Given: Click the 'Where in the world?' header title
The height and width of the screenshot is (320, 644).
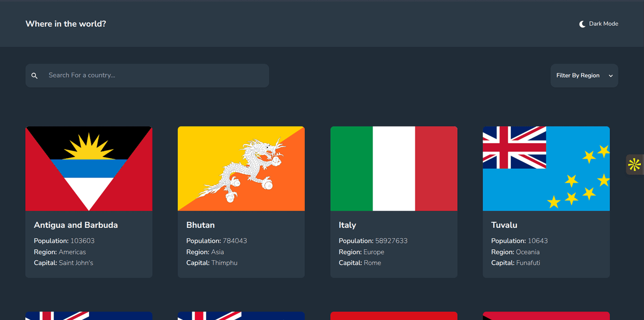Looking at the screenshot, I should [x=65, y=24].
